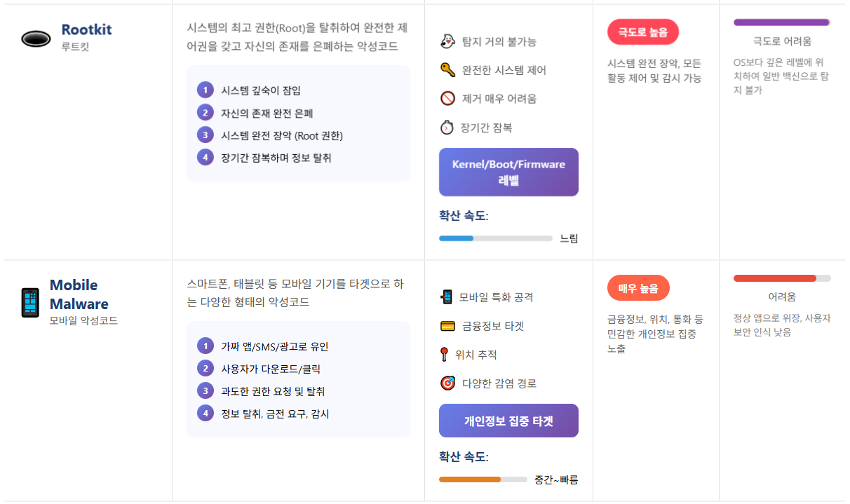850x504 pixels.
Task: Click the pin icon beside 위치 추적
Action: (444, 355)
